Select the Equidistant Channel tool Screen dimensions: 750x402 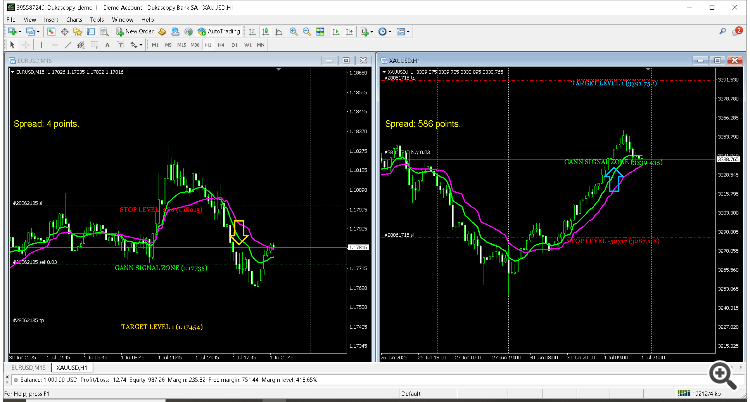(81, 45)
